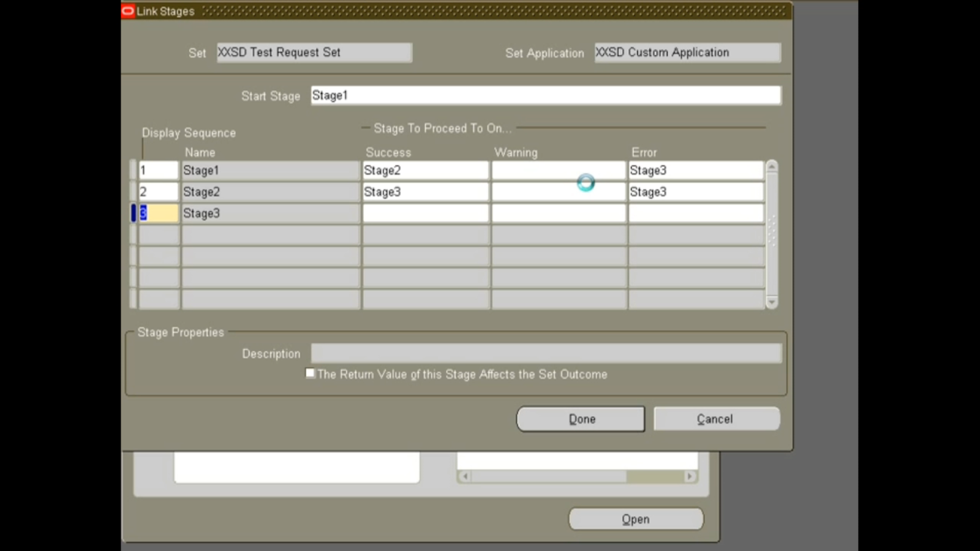This screenshot has width=980, height=551.
Task: Select the Stage3 Name cell
Action: [x=270, y=212]
